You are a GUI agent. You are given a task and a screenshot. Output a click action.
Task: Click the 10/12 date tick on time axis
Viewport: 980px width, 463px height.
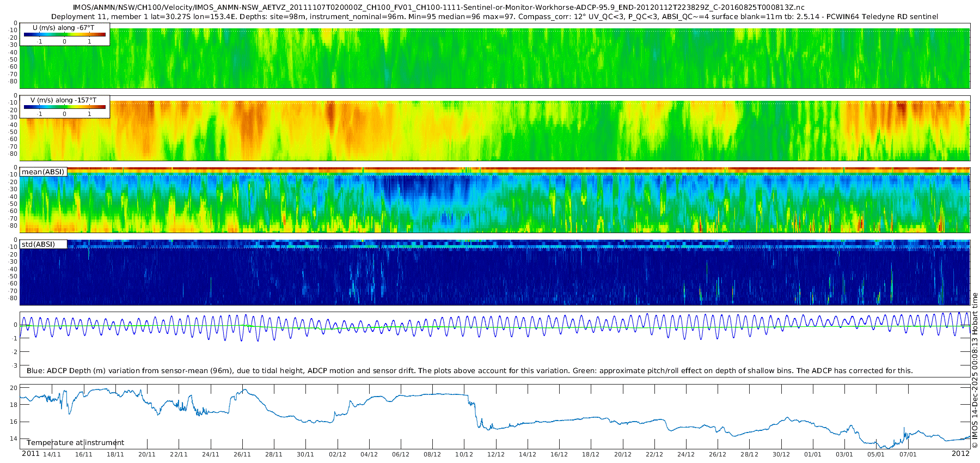(x=464, y=454)
